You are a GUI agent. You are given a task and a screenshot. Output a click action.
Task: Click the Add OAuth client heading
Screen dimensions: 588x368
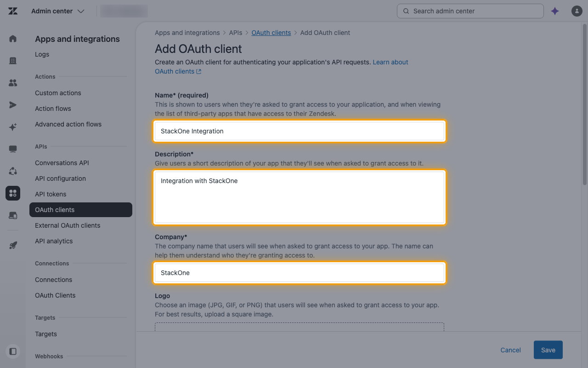(198, 49)
